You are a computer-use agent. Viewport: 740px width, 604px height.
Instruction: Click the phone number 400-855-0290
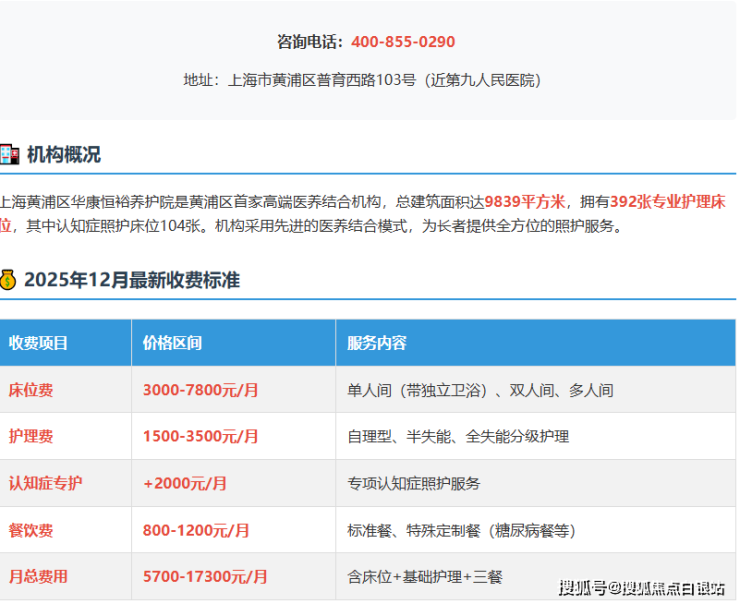[403, 42]
